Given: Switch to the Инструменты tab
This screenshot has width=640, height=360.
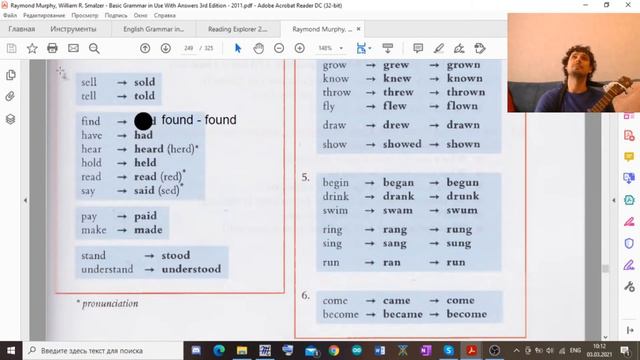Looking at the screenshot, I should 73,29.
